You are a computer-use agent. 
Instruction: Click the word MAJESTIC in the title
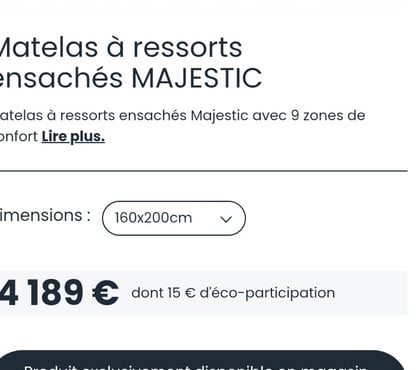pos(197,78)
